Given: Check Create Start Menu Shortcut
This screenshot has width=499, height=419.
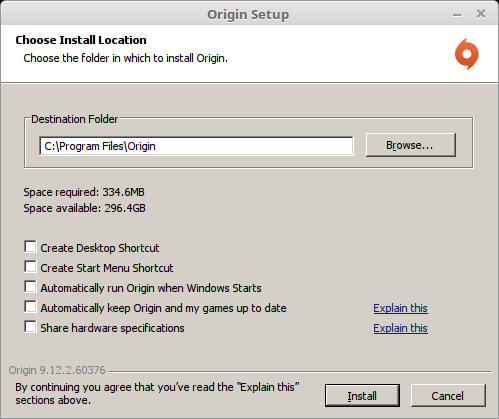Looking at the screenshot, I should [30, 267].
